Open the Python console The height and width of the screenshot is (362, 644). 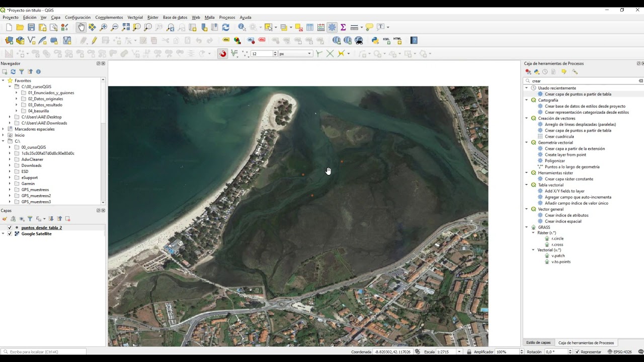(x=375, y=40)
